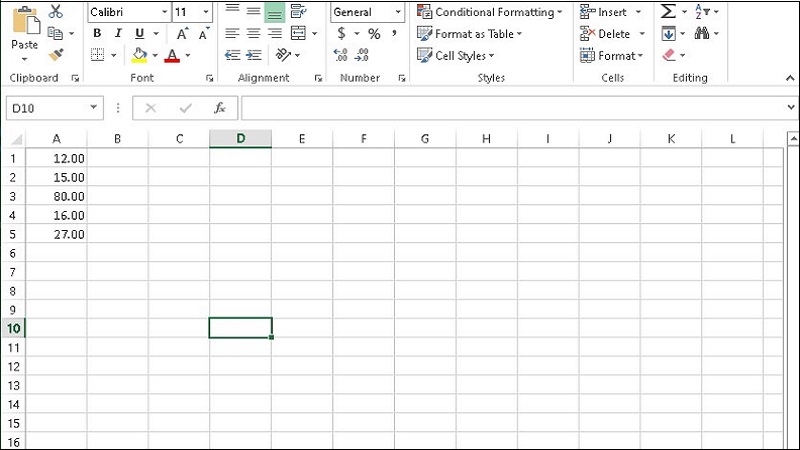Select Top Align icon
Image resolution: width=800 pixels, height=450 pixels.
(233, 11)
